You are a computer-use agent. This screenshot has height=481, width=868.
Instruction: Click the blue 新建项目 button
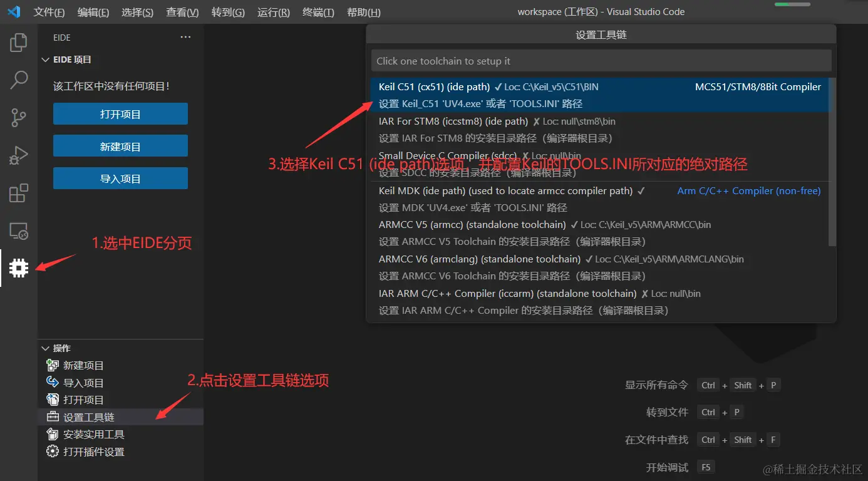point(120,146)
